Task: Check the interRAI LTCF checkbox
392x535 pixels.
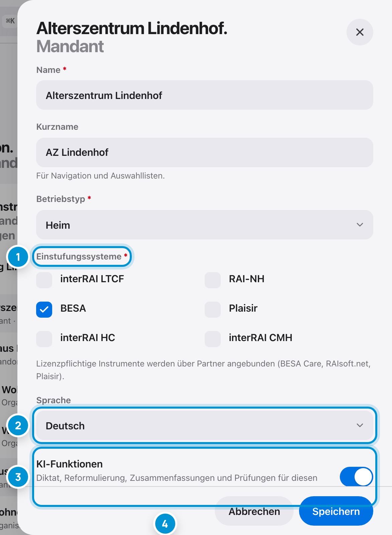Action: (44, 280)
